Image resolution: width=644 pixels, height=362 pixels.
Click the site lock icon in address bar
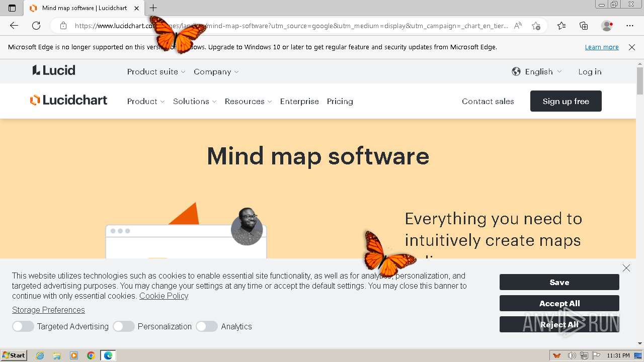[x=63, y=26]
